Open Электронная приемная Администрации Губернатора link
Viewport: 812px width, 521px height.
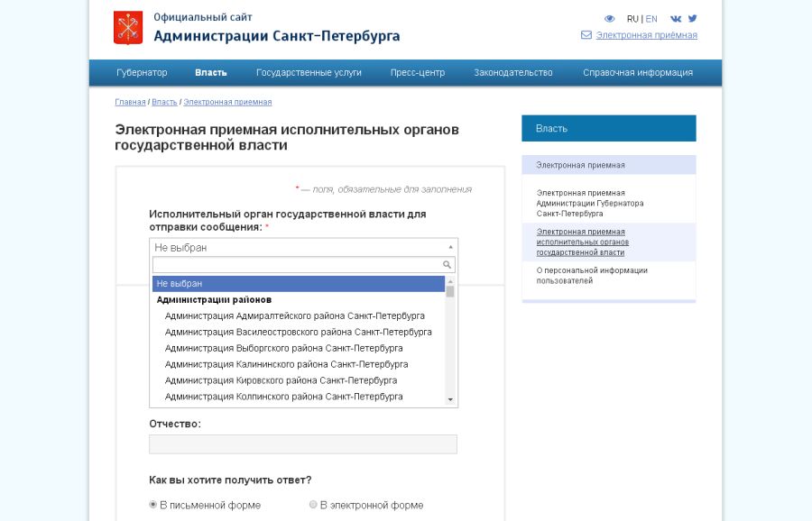[590, 203]
